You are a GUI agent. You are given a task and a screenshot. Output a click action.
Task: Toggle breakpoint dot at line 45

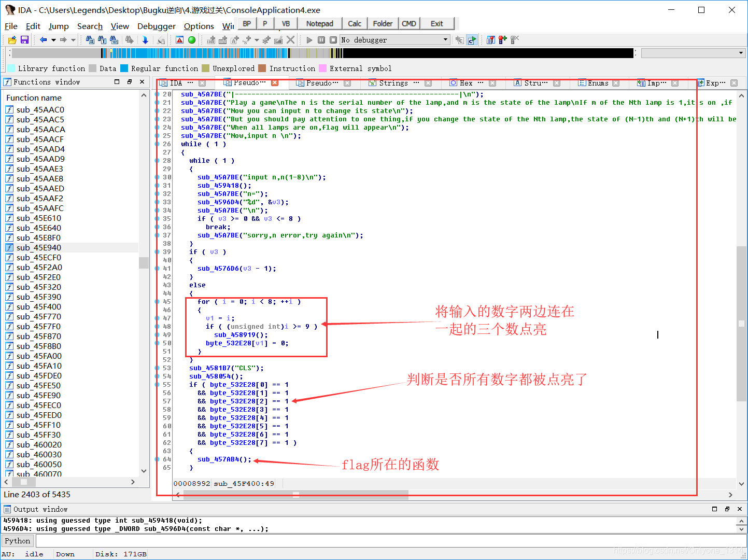click(158, 302)
